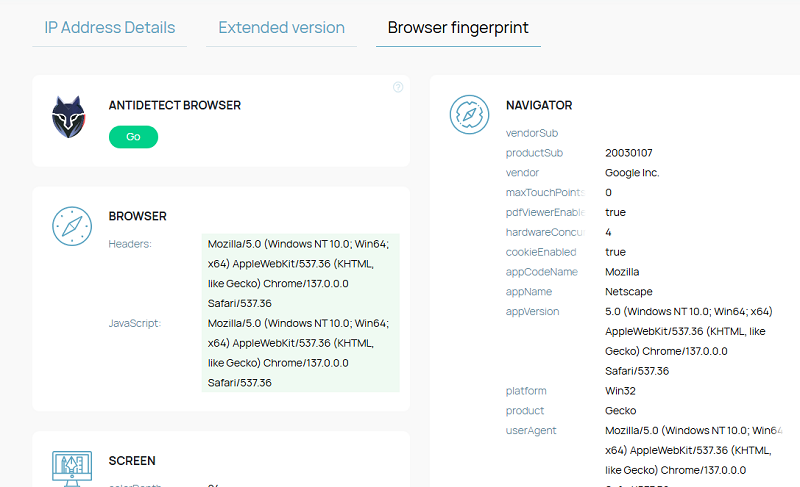Click the Netscape appName value
The height and width of the screenshot is (487, 800).
pyautogui.click(x=629, y=292)
